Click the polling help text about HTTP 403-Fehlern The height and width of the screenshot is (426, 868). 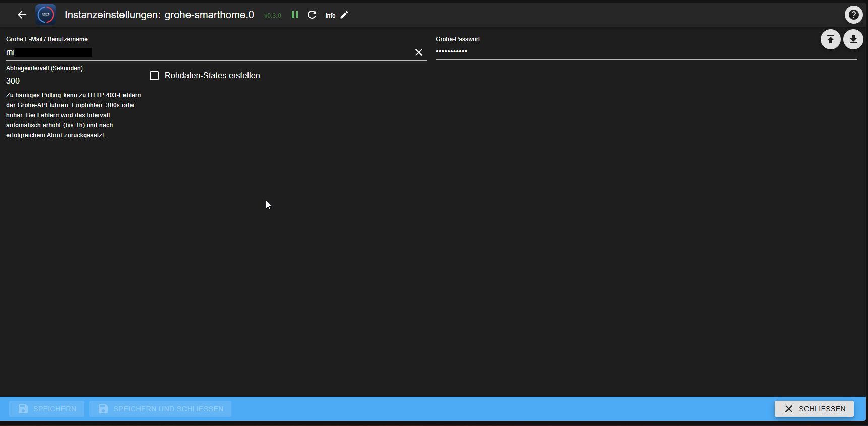click(x=74, y=115)
